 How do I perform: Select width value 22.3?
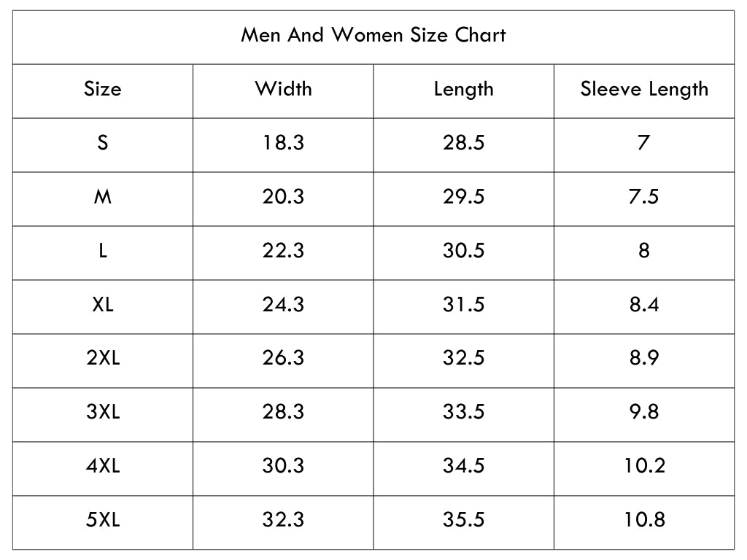pos(283,251)
